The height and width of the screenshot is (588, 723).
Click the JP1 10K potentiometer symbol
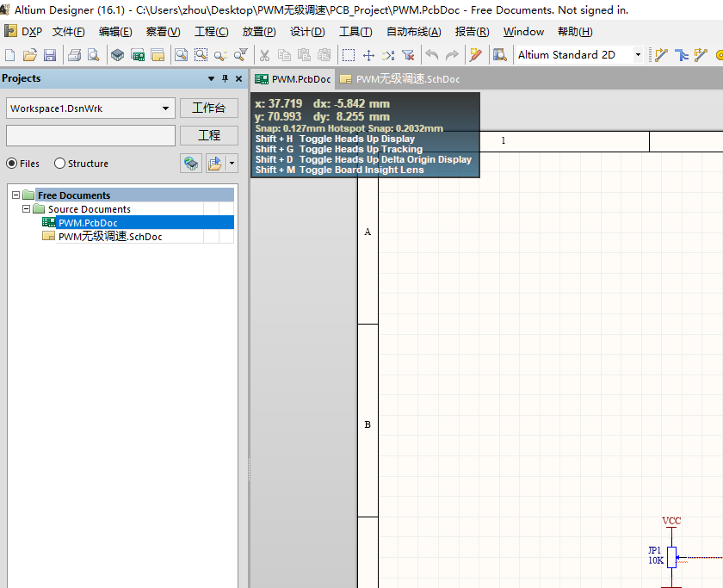coord(672,557)
